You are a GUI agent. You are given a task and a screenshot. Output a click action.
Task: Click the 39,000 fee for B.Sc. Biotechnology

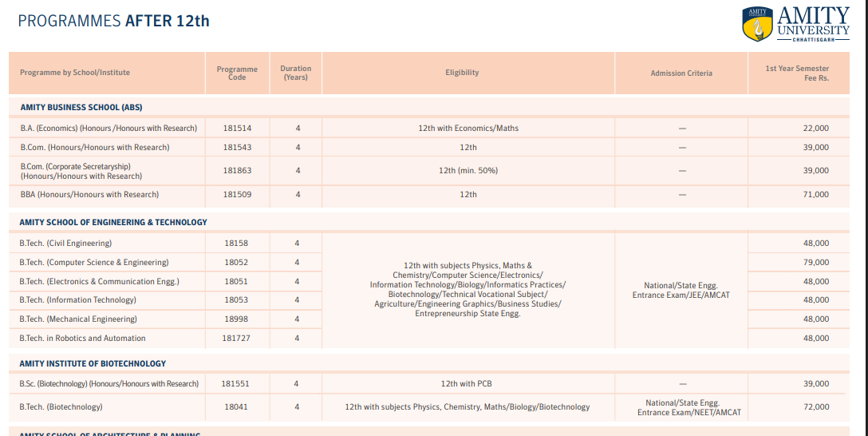[816, 384]
